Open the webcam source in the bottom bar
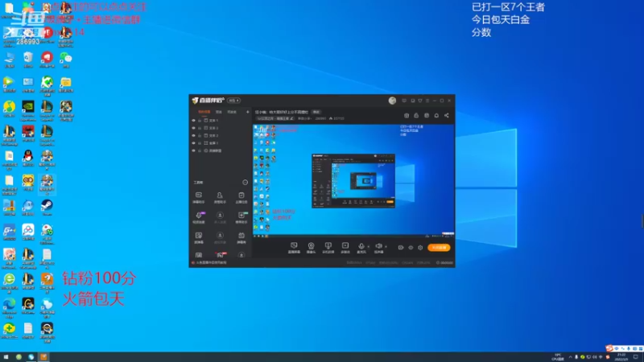The width and height of the screenshot is (644, 362). (311, 248)
